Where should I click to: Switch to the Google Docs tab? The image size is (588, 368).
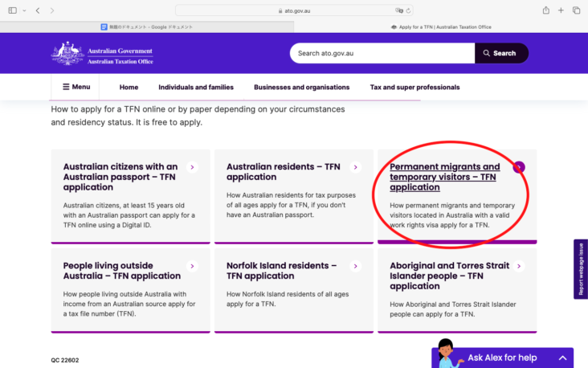[147, 27]
